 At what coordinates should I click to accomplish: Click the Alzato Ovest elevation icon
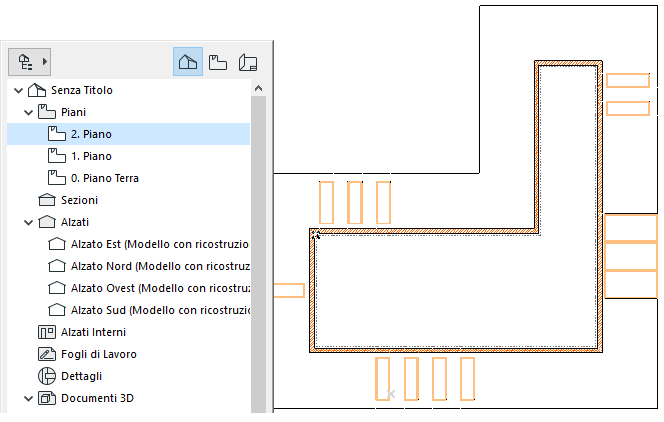coord(57,288)
